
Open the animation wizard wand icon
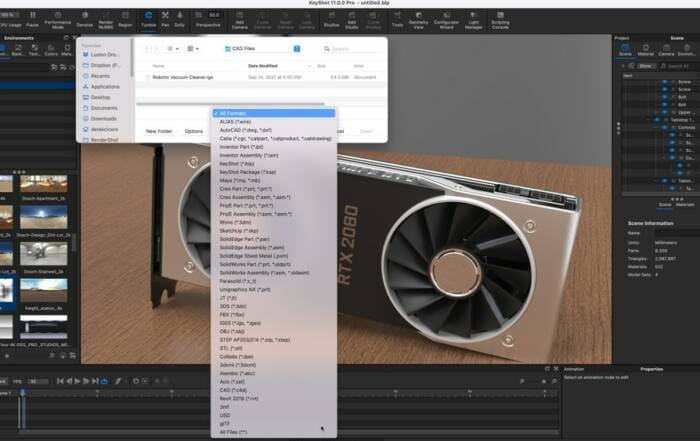118,381
